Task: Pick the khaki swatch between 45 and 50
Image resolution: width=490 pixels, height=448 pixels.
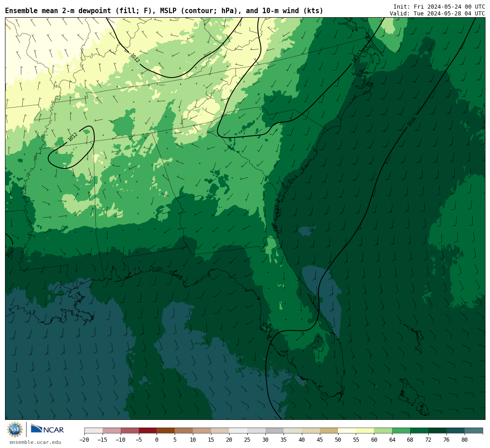Action: (x=329, y=431)
